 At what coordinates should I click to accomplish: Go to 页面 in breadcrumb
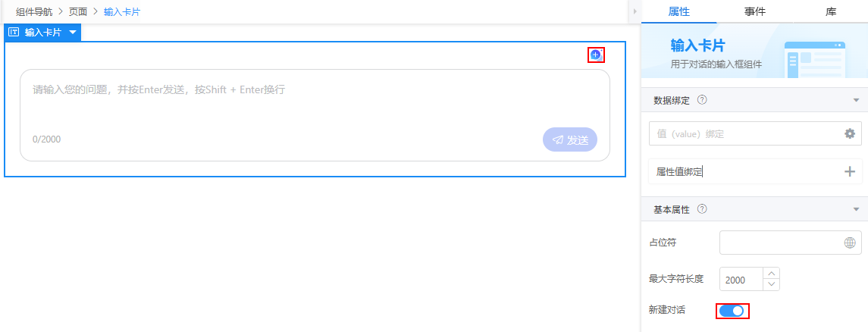click(x=77, y=11)
